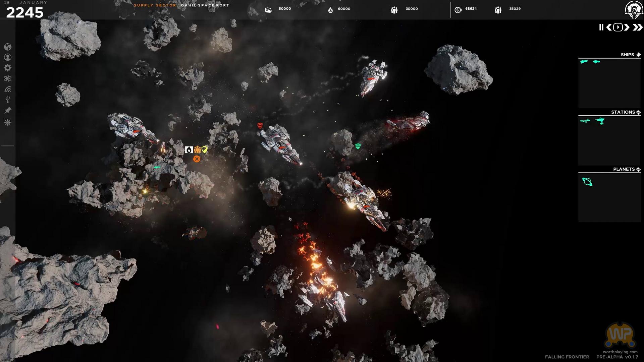The width and height of the screenshot is (644, 362).
Task: Click the ship's wheel sidebar icon
Action: point(8,122)
